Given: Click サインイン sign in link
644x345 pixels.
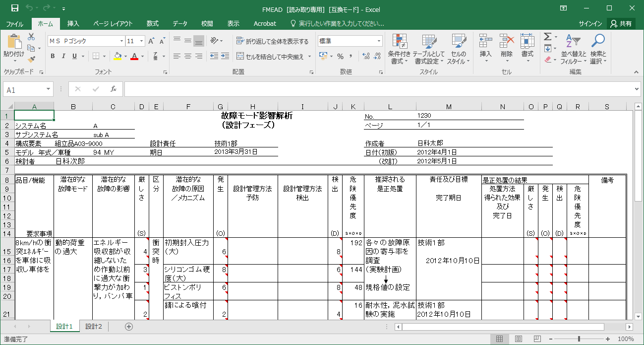Looking at the screenshot, I should coord(590,23).
